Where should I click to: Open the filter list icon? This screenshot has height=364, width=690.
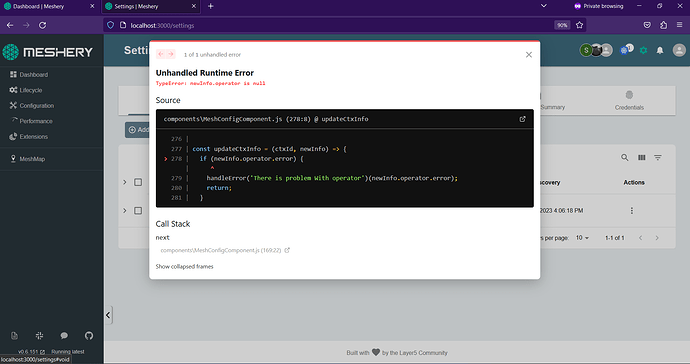[x=658, y=157]
